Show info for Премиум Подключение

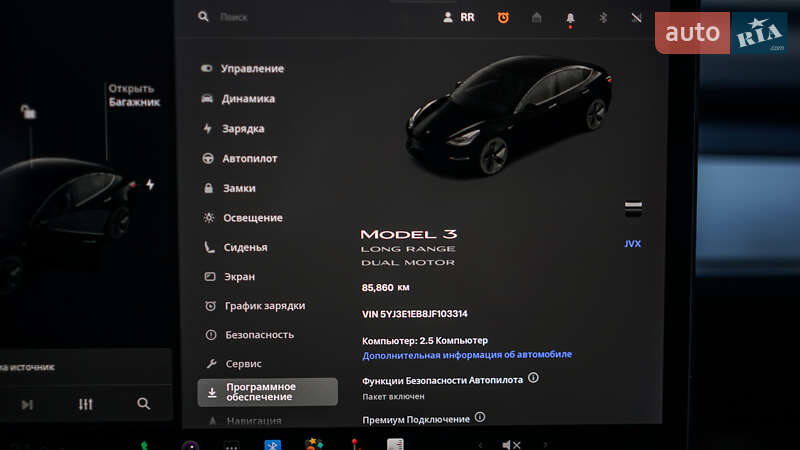pyautogui.click(x=480, y=417)
